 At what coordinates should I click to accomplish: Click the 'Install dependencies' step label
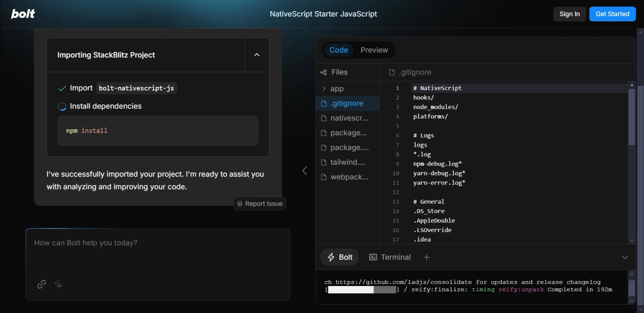[x=106, y=106]
